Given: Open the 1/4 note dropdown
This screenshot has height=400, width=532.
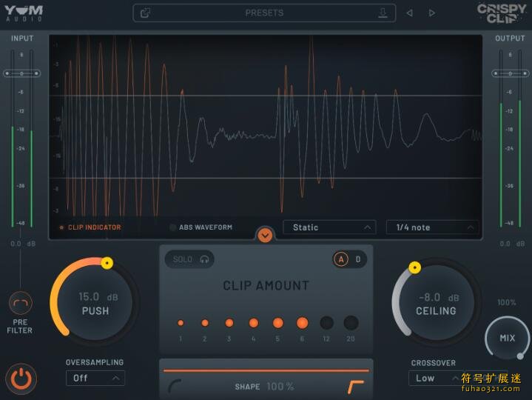Looking at the screenshot, I should [x=433, y=227].
